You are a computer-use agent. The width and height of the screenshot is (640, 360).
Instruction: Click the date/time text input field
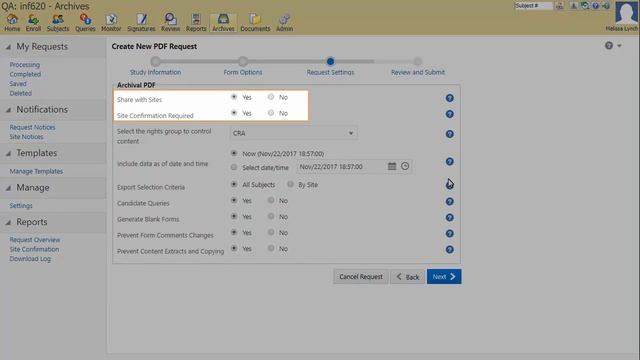click(x=341, y=167)
